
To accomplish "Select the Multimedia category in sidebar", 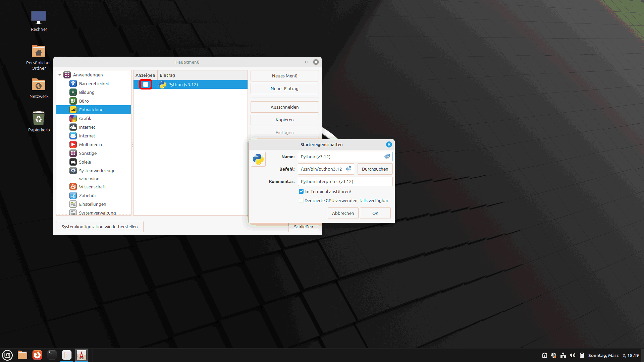I will (90, 144).
